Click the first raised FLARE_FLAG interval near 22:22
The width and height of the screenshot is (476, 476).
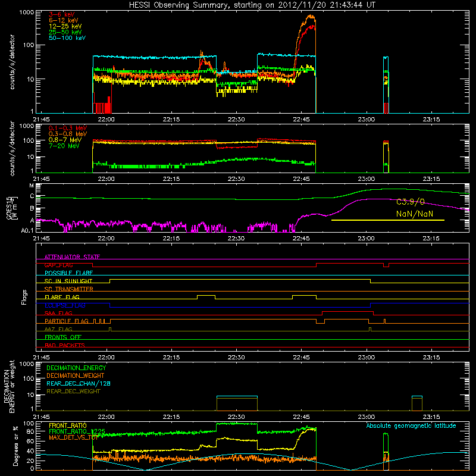point(206,297)
